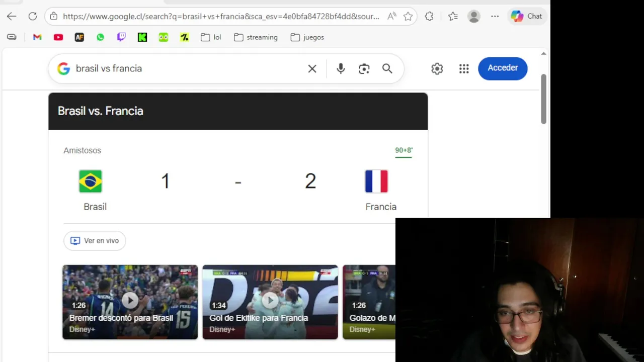
Task: Open the browser extensions puzzle icon
Action: (x=429, y=16)
